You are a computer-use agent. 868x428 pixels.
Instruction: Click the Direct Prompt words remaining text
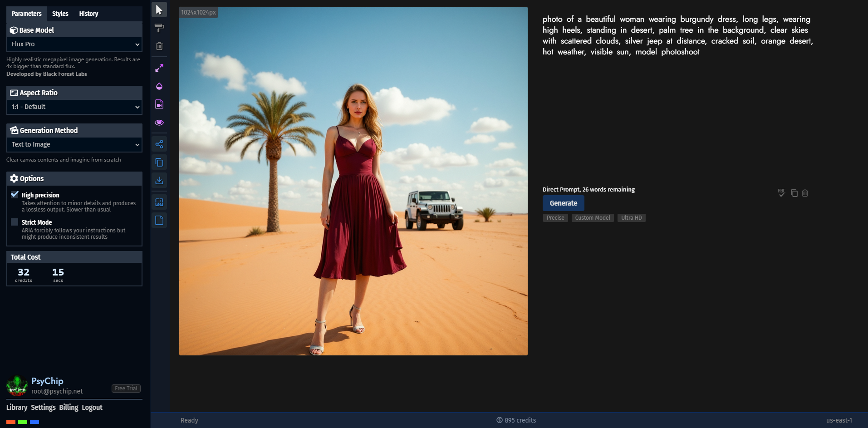tap(588, 189)
